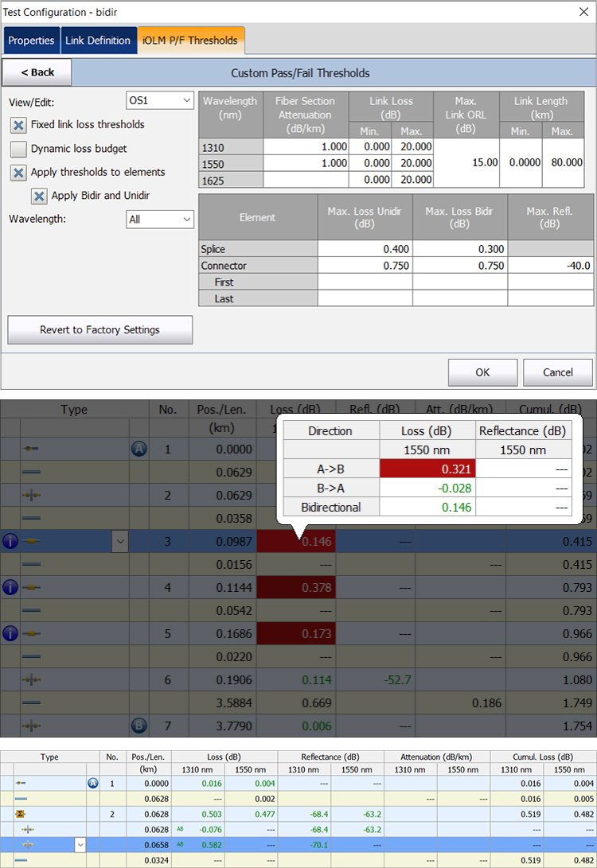This screenshot has height=868, width=597.
Task: Click info icon on element row 4
Action: click(x=10, y=587)
